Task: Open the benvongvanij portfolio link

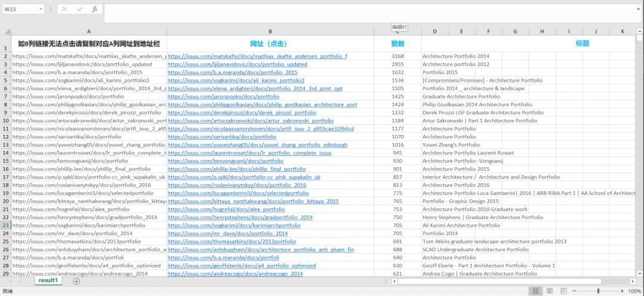Action: pyautogui.click(x=225, y=161)
